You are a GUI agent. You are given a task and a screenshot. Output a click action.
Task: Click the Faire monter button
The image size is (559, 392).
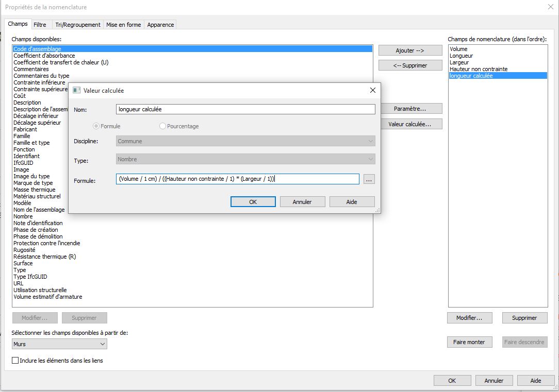point(469,342)
